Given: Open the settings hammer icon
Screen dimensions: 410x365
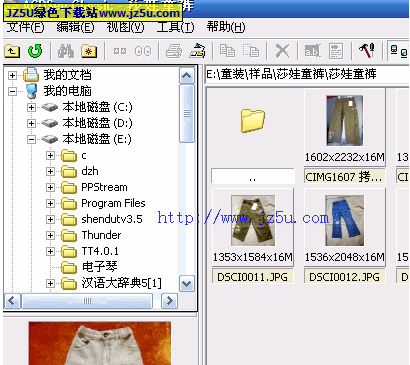Looking at the screenshot, I should [367, 50].
